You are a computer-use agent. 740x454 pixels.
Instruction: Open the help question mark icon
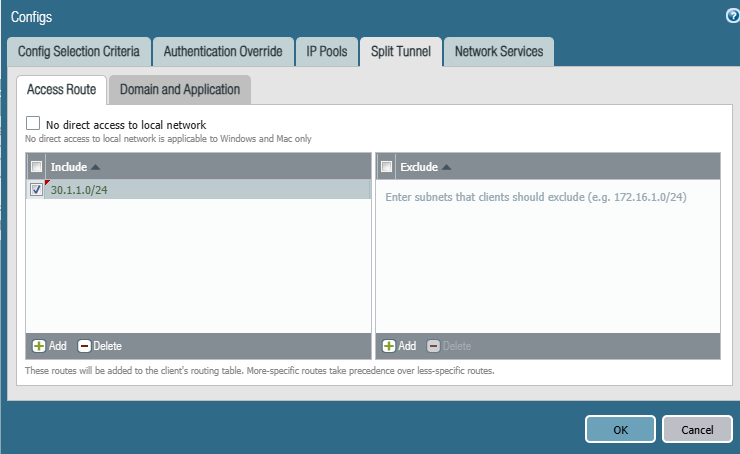coord(733,16)
